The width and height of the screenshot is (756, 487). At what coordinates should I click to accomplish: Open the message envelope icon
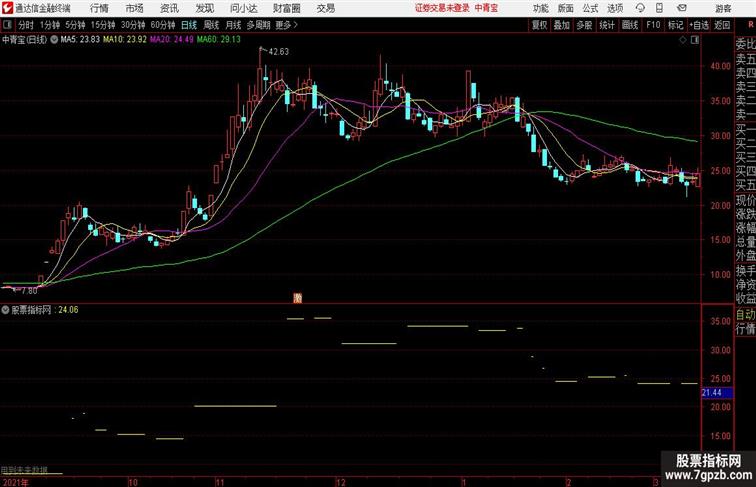[x=682, y=8]
